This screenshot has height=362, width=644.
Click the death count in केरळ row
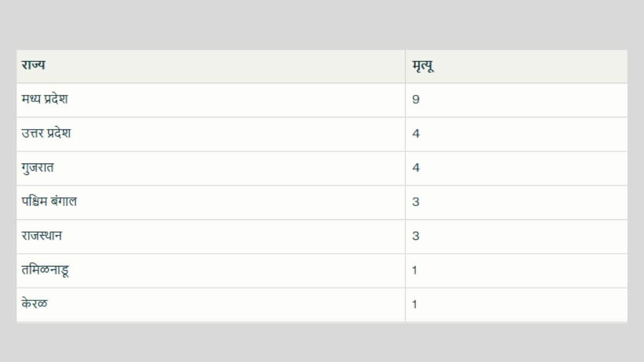click(415, 305)
